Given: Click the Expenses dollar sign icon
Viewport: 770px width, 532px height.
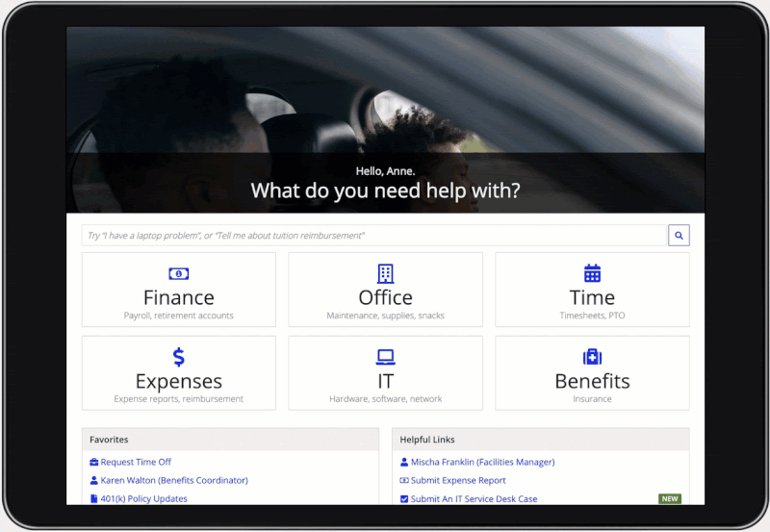Looking at the screenshot, I should pos(179,357).
